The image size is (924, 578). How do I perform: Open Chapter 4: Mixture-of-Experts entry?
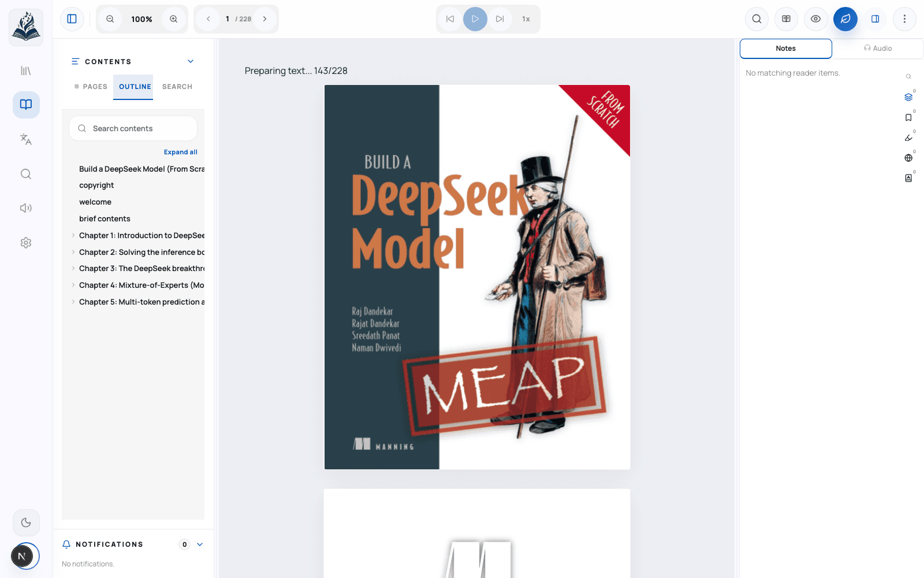point(141,286)
